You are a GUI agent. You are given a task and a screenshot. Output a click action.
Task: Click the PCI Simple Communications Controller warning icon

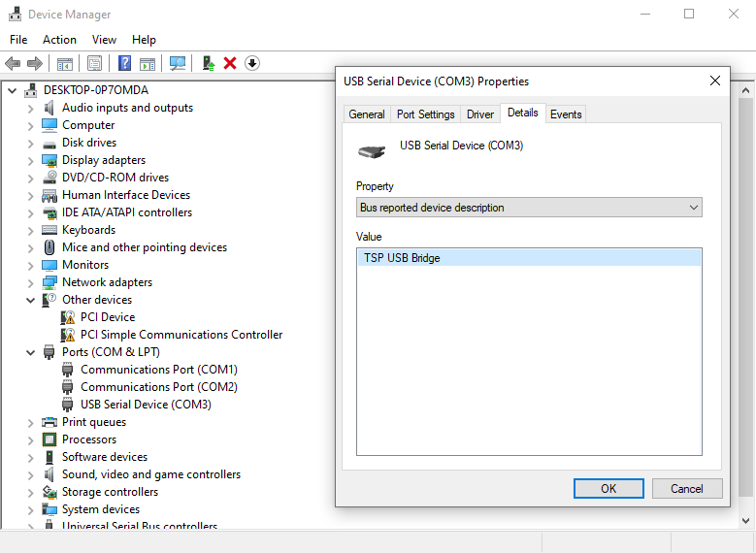pos(68,335)
